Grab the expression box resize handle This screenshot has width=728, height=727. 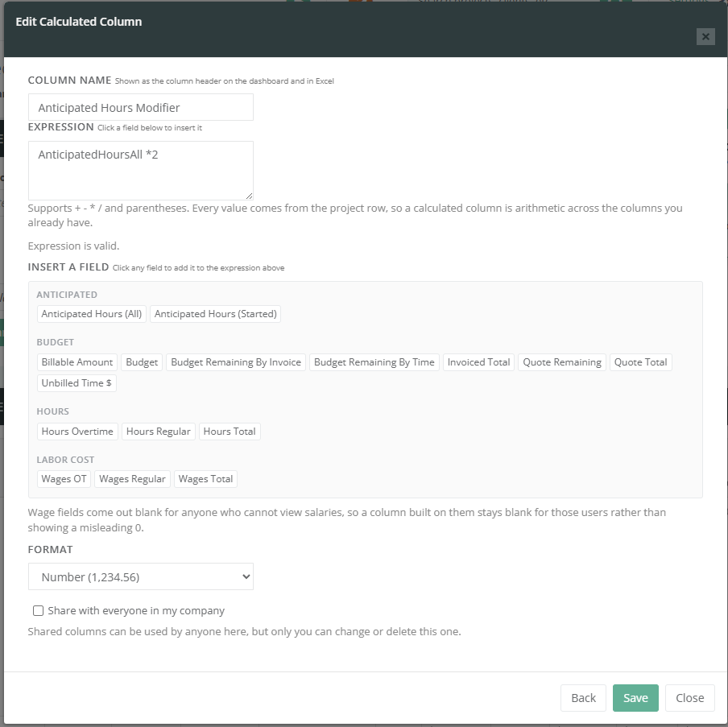point(250,196)
